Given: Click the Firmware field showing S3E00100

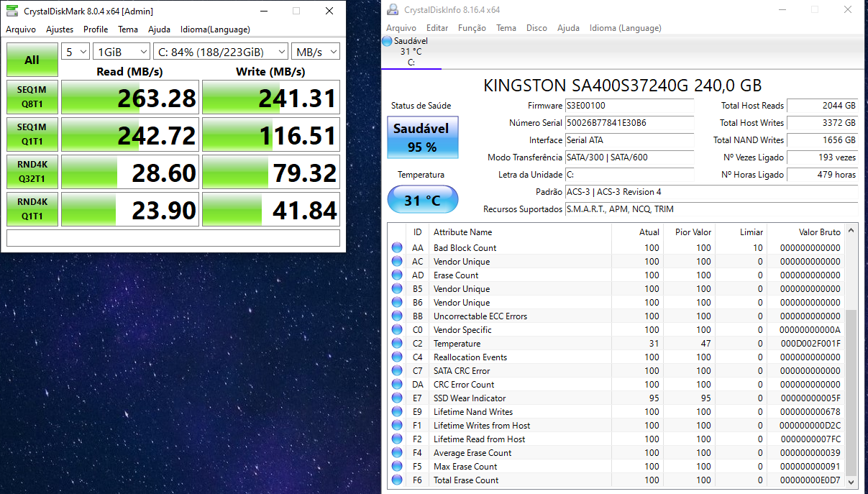Looking at the screenshot, I should click(630, 106).
